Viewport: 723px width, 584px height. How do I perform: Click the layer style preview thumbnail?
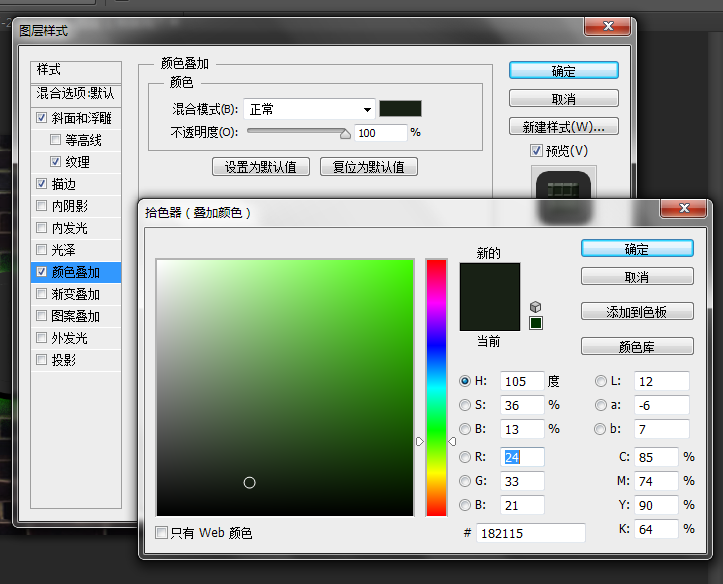pyautogui.click(x=566, y=189)
